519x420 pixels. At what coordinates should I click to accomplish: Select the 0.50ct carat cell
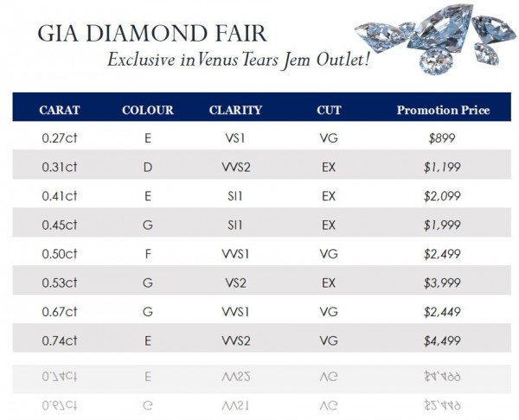click(60, 254)
